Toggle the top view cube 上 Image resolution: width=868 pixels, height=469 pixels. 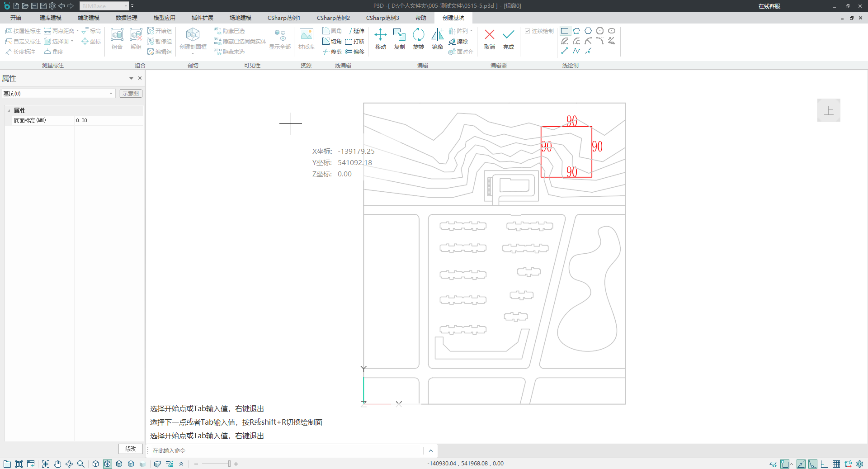click(x=828, y=110)
